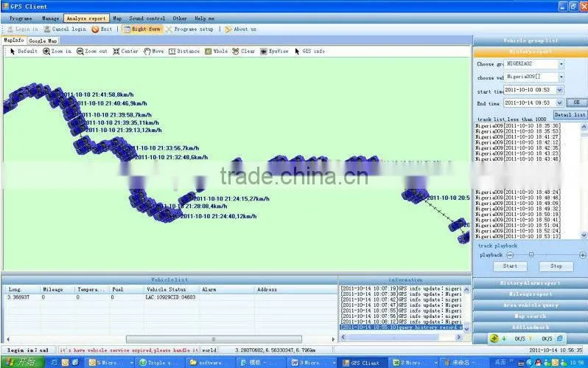This screenshot has height=368, width=588.
Task: Select the query history record log line
Action: 402,327
